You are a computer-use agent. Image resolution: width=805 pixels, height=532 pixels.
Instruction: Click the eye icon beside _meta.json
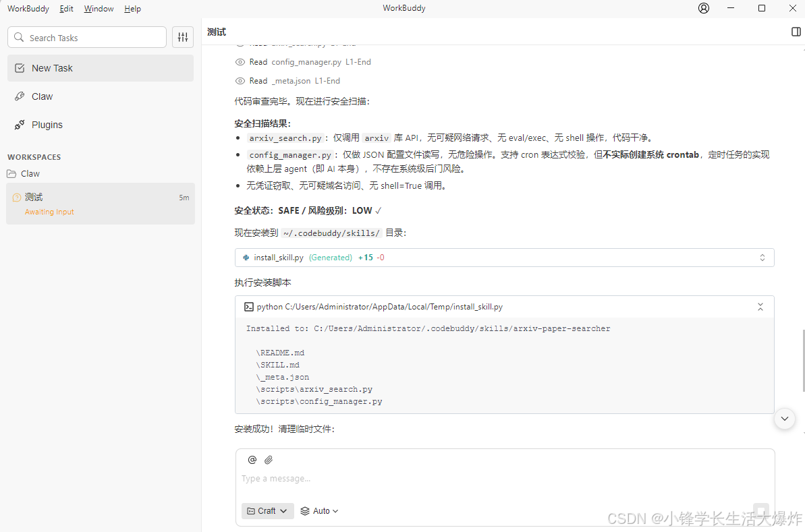click(x=240, y=81)
